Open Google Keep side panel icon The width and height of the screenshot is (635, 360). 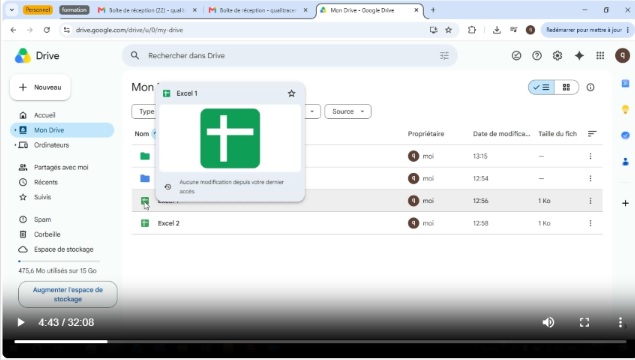625,109
